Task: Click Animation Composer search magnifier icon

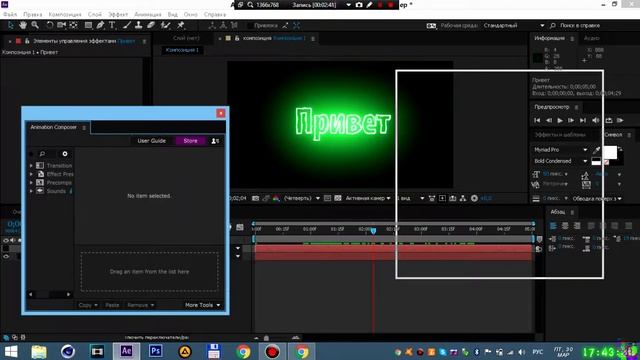Action: 42,154
